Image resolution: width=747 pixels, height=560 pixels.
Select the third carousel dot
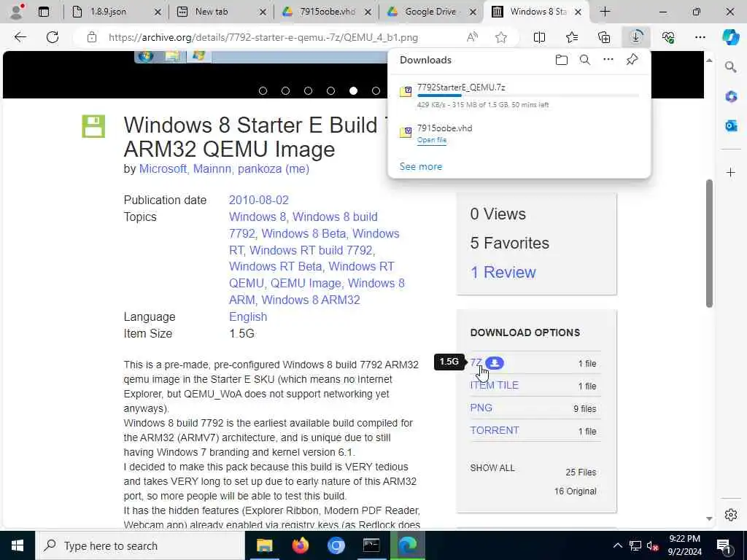[309, 90]
